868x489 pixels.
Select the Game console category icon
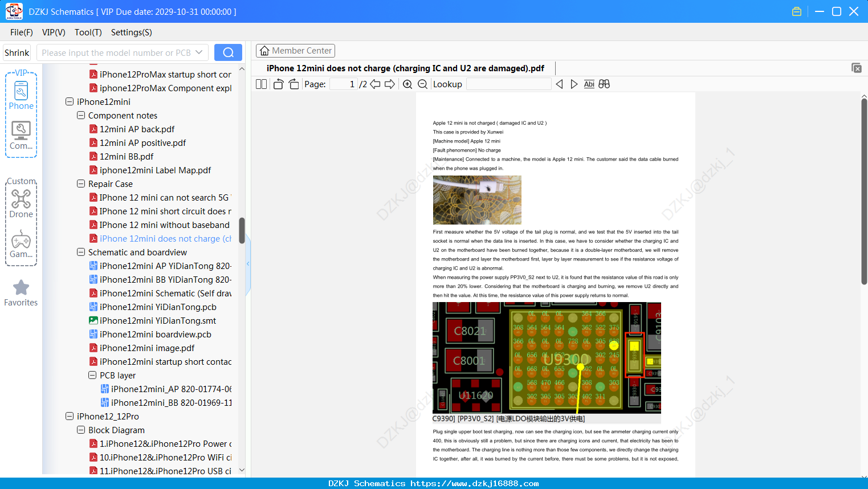(21, 244)
